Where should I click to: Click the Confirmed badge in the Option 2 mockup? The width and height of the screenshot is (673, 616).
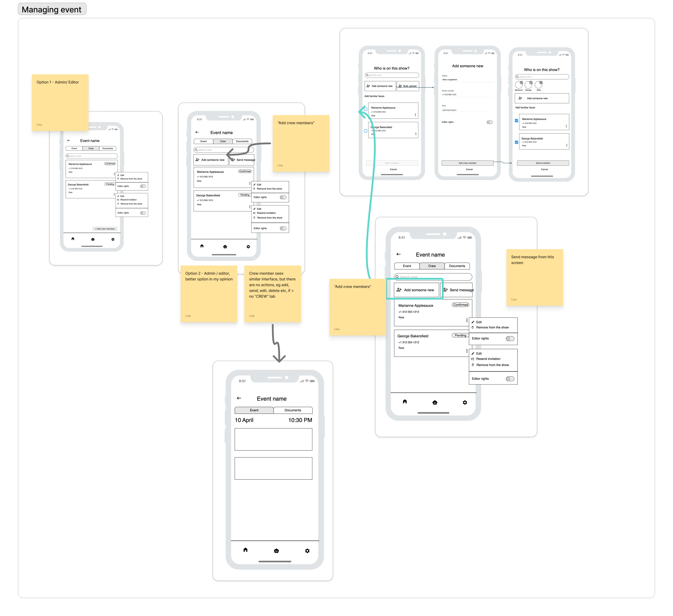coord(245,171)
